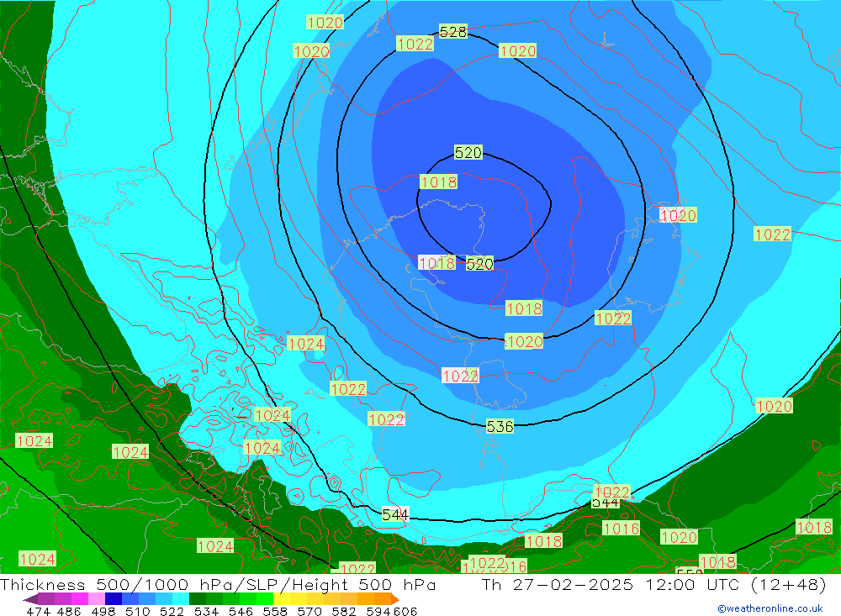Open the weatheronline.co.uk copyright link
This screenshot has width=841, height=616.
click(x=770, y=608)
